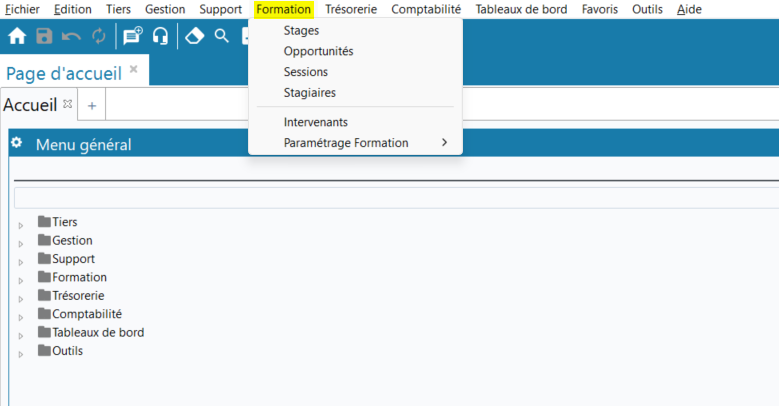779x406 pixels.
Task: Select the Eraser icon in toolbar
Action: click(195, 36)
